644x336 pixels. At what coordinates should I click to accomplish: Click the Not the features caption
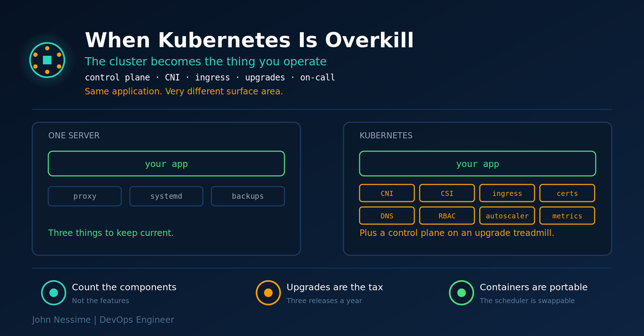pyautogui.click(x=100, y=301)
